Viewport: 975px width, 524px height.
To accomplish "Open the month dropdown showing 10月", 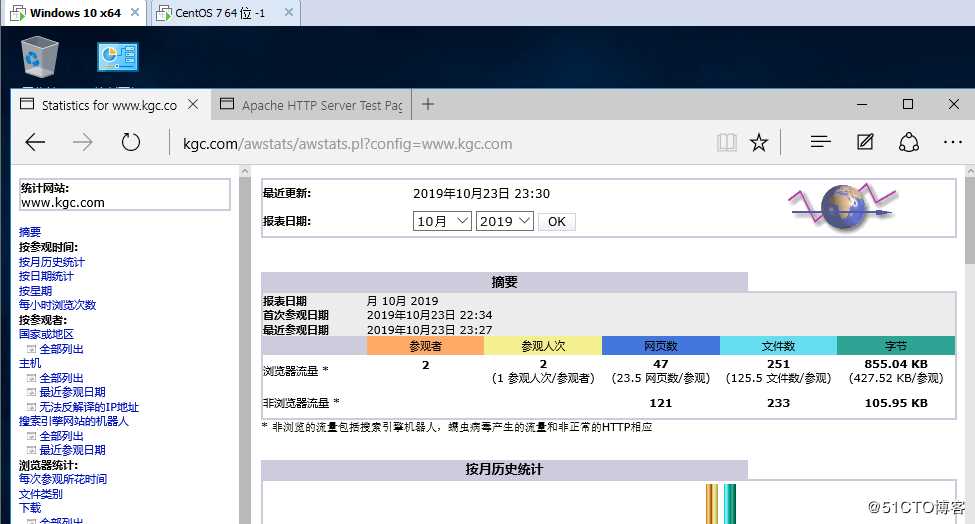I will (x=442, y=221).
